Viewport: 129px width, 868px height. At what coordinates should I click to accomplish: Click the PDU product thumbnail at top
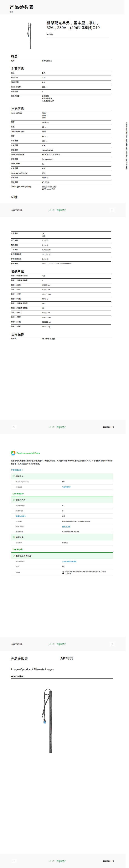pyautogui.click(x=30, y=35)
